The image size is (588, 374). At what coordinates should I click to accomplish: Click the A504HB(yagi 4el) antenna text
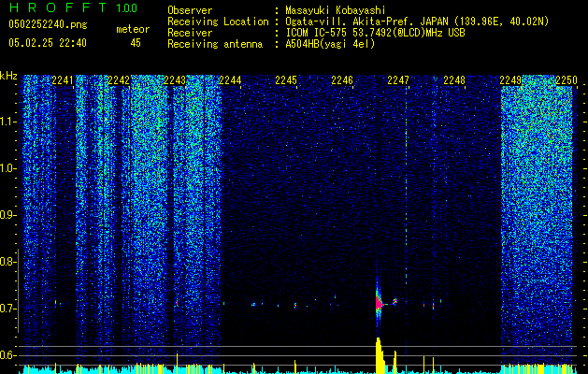click(x=330, y=44)
